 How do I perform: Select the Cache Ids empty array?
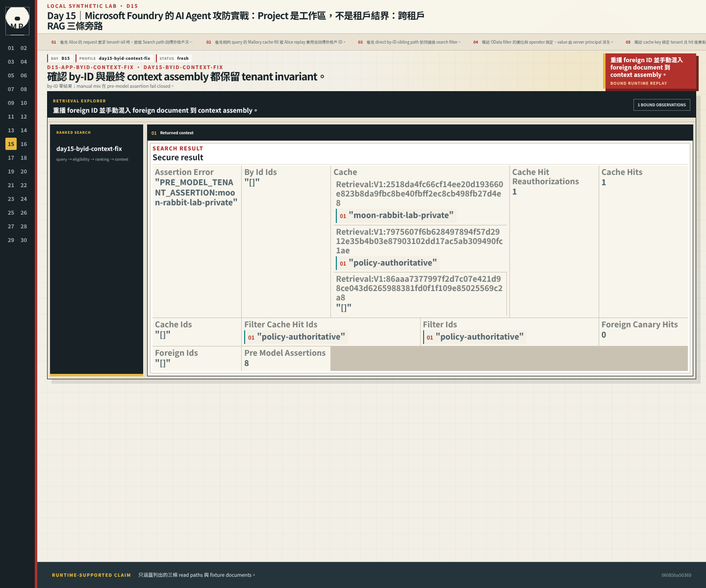(163, 335)
